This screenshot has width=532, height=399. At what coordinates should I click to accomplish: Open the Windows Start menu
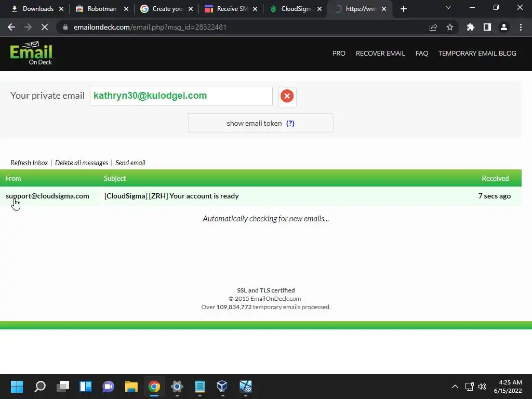(17, 387)
